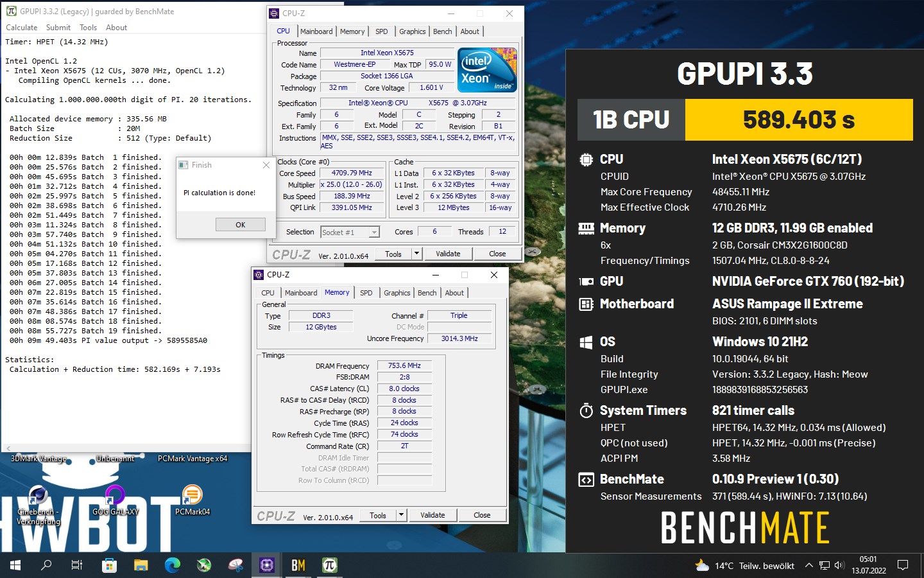The width and height of the screenshot is (924, 578).
Task: Click the Uncore Frequency value 3014.3 MHz
Action: point(459,338)
